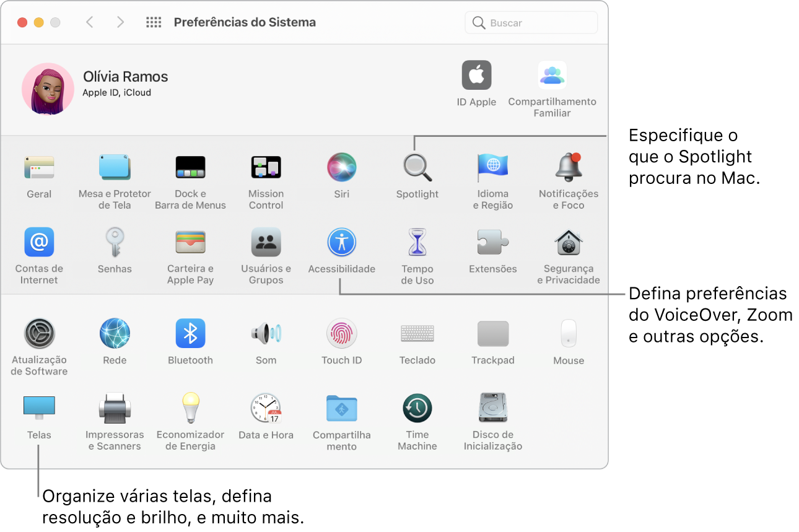
Task: Open Impressoras e Scanners pane
Action: pos(115,409)
